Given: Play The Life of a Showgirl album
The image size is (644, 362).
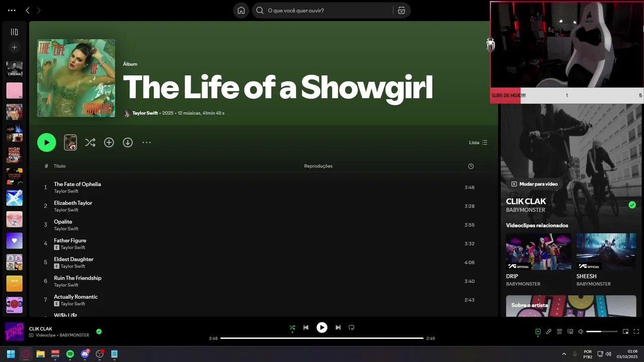Looking at the screenshot, I should [46, 143].
